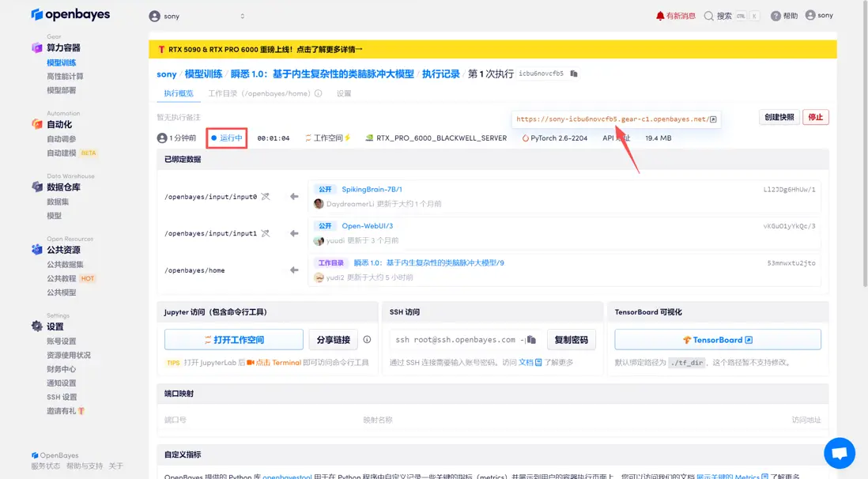Copy the execution ID icbu6novcfb5
868x479 pixels.
(x=574, y=74)
